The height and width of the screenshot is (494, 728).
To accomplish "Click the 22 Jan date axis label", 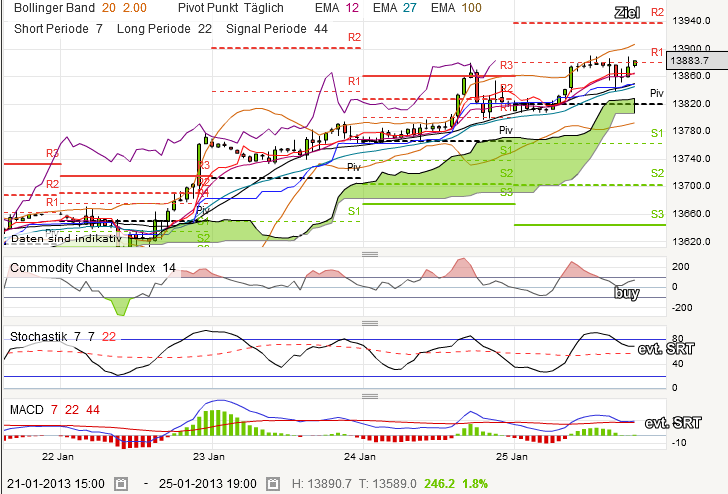I will (x=58, y=456).
